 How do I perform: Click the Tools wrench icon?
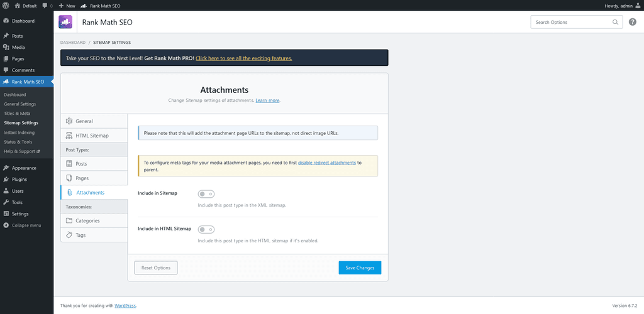tap(6, 202)
